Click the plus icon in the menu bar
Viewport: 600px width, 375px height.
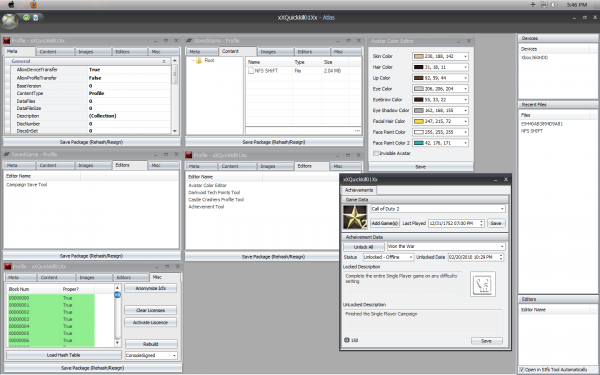tap(532, 5)
